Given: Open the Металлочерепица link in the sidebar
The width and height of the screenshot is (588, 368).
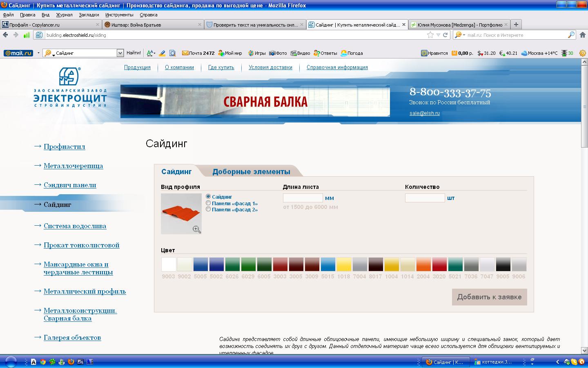Looking at the screenshot, I should [73, 166].
